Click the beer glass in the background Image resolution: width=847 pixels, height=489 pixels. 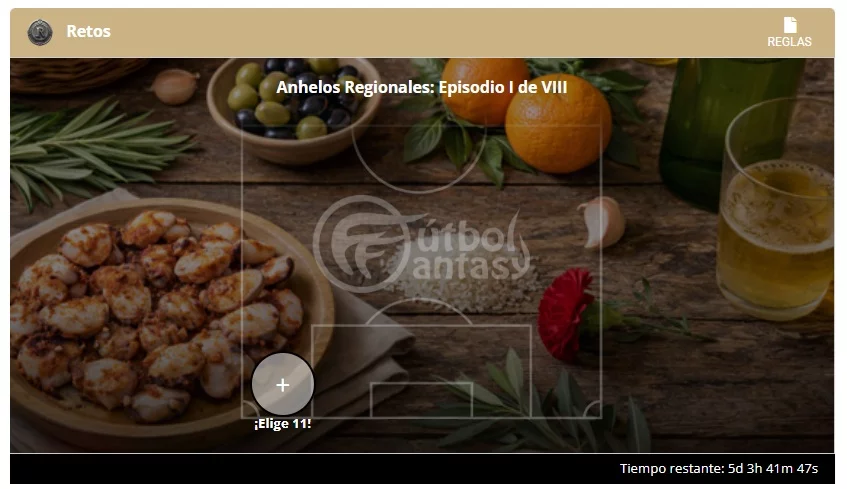click(775, 209)
